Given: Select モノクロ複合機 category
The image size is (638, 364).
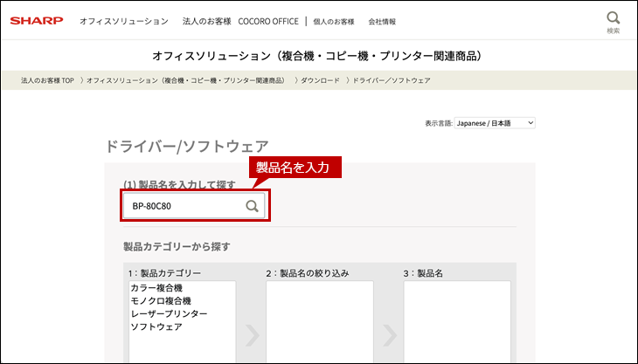Looking at the screenshot, I should [x=161, y=301].
